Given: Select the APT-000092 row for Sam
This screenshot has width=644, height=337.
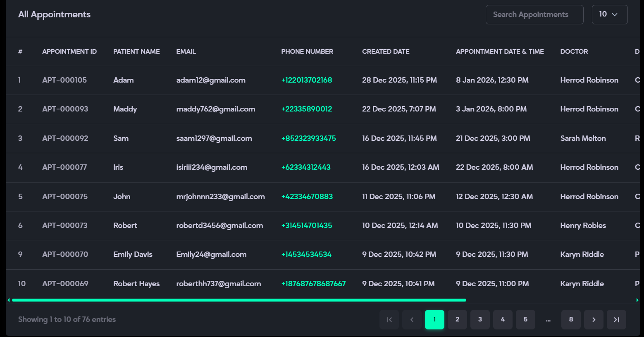Looking at the screenshot, I should [x=65, y=138].
